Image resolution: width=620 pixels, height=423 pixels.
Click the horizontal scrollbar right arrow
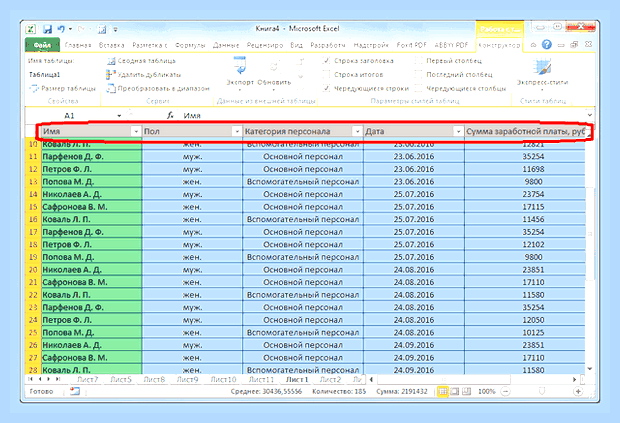(x=574, y=379)
